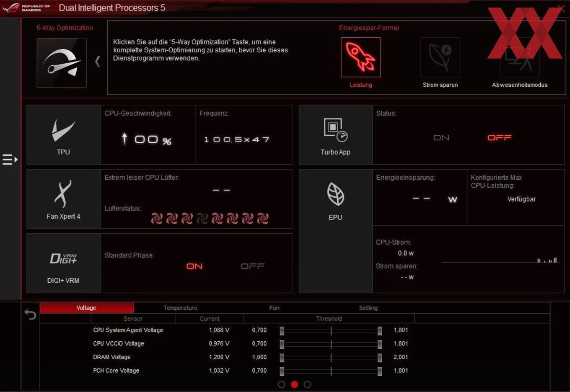Click the first fan status icon
The image size is (570, 392).
click(x=157, y=218)
